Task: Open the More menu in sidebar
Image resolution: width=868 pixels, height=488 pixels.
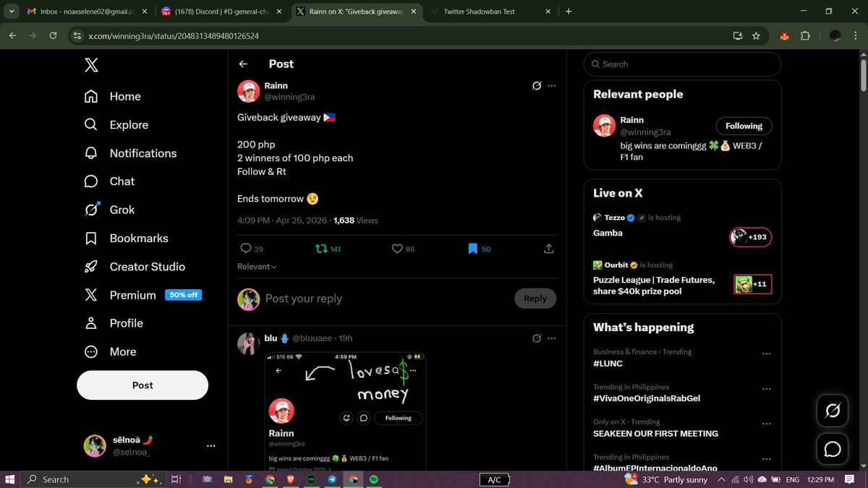Action: coord(110,351)
